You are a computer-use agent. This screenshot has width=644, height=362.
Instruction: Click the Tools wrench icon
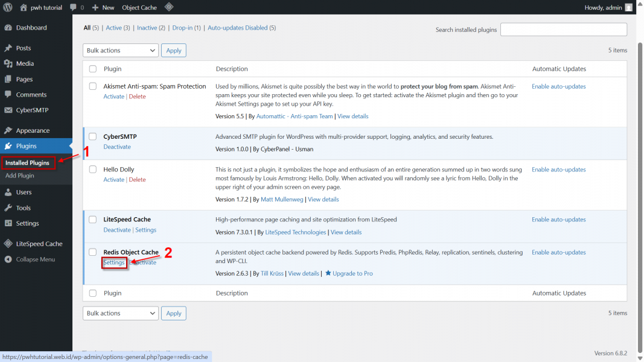[8, 208]
